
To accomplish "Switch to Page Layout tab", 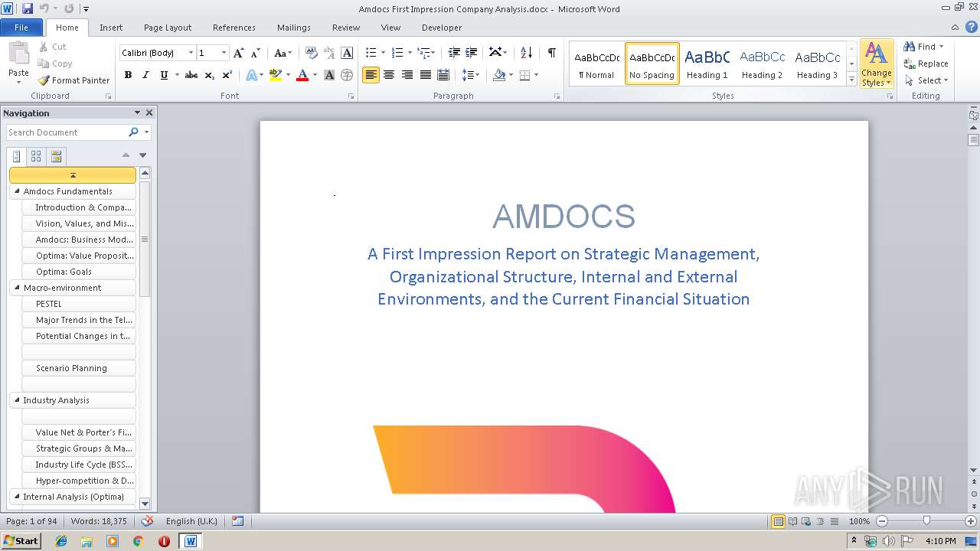I will (x=168, y=28).
